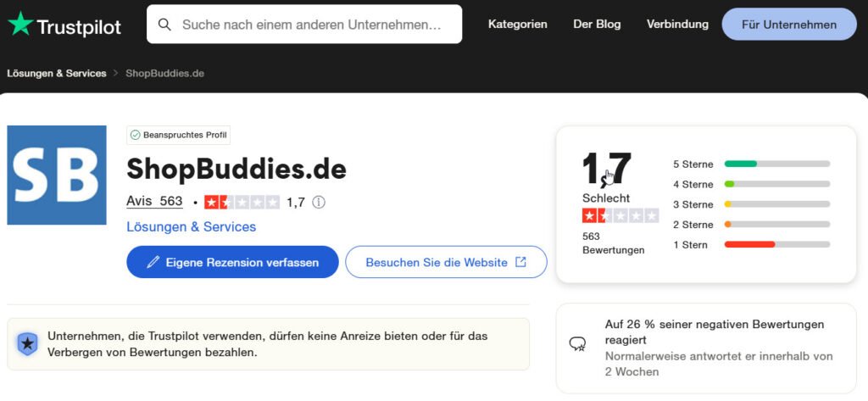Click the search magnifier icon
This screenshot has height=401, width=868.
pyautogui.click(x=165, y=25)
